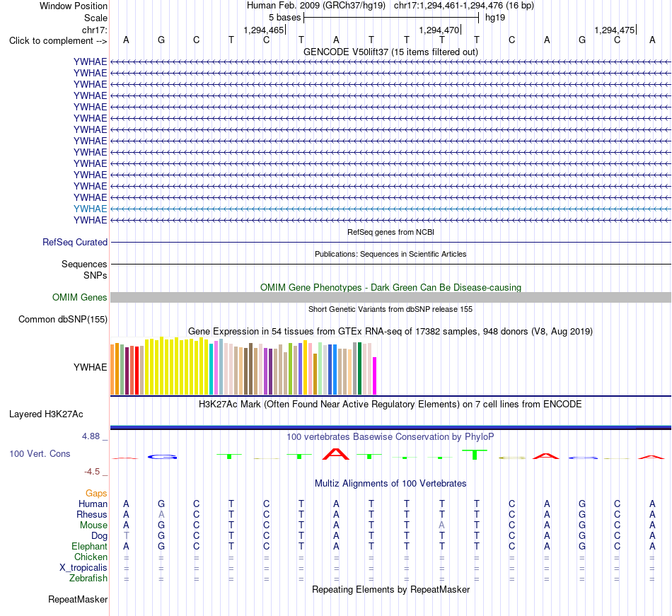Click the orange Gaps label
This screenshot has height=616, width=672.
(96, 494)
